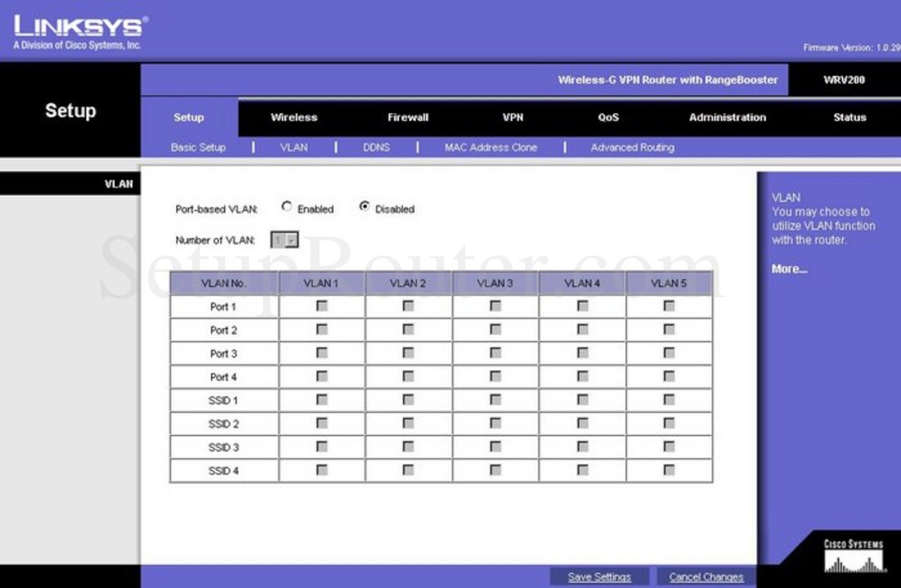Enable SSID 4 checkbox under VLAN 5

coord(669,471)
